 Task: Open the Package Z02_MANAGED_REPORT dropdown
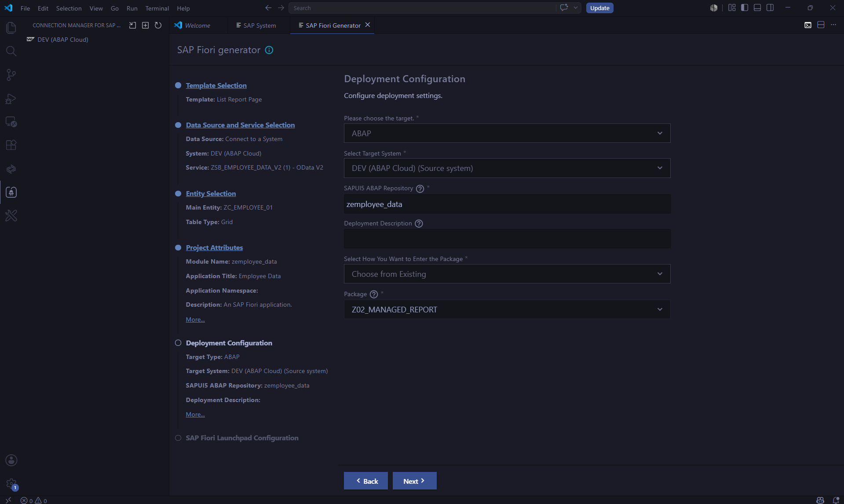coord(507,309)
